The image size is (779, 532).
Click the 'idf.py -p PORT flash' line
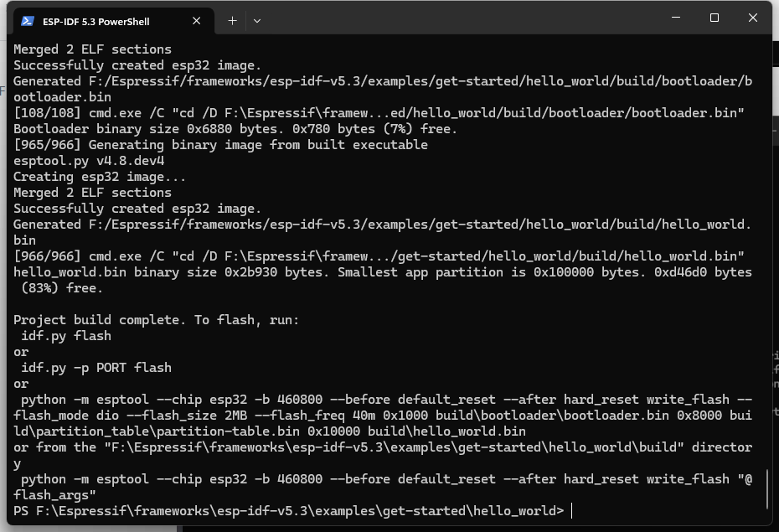pyautogui.click(x=96, y=368)
